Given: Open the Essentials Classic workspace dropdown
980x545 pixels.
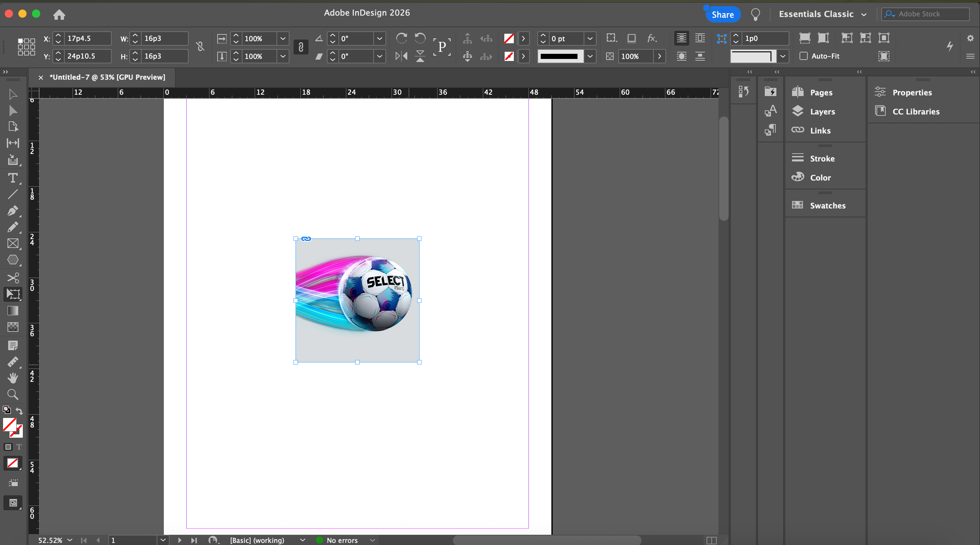Looking at the screenshot, I should pyautogui.click(x=822, y=14).
